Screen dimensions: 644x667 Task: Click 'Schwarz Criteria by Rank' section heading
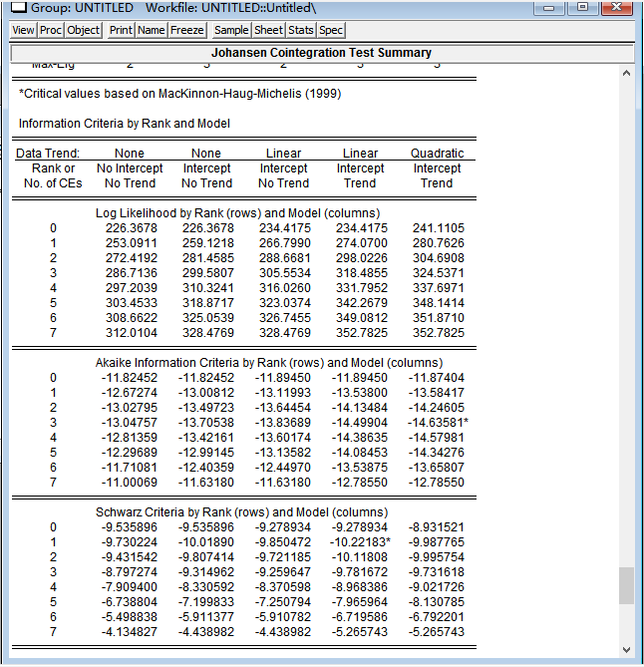coord(242,512)
